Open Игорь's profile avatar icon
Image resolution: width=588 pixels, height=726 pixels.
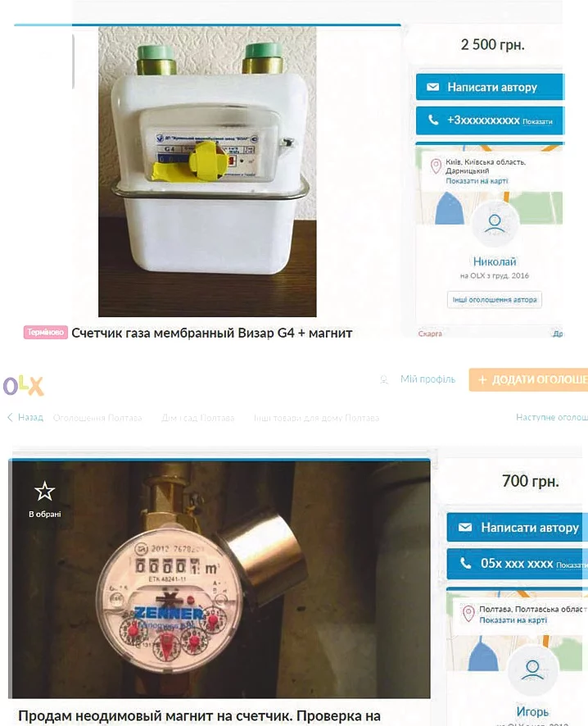click(532, 670)
